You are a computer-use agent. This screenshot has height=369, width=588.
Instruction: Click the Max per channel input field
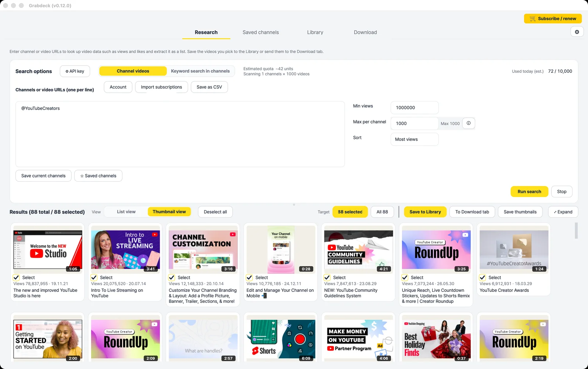(415, 123)
